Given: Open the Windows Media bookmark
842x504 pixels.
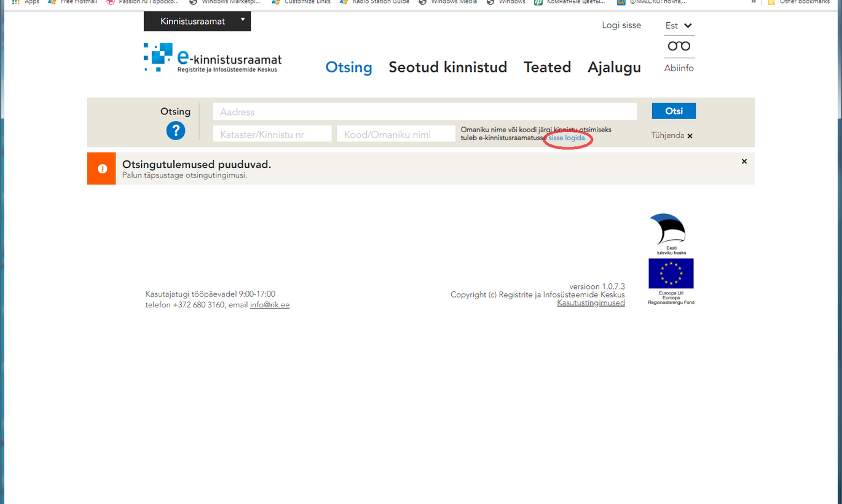Looking at the screenshot, I should [448, 2].
